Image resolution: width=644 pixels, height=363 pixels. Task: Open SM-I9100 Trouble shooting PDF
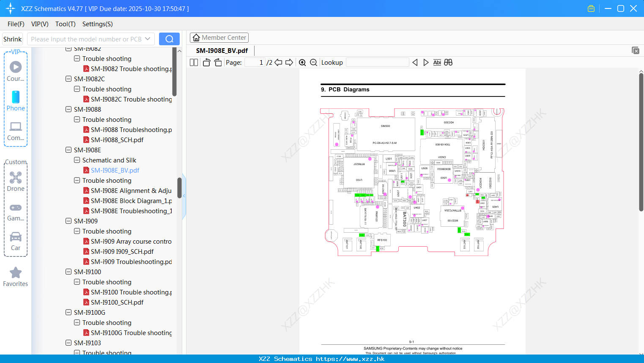click(128, 292)
